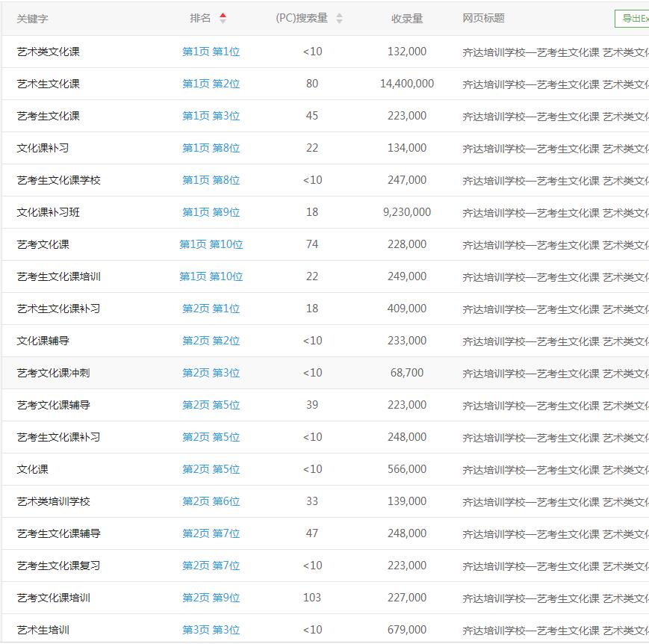Screen dimensions: 649x644
Task: Sort table by 排名 arrow icon
Action: click(x=223, y=19)
